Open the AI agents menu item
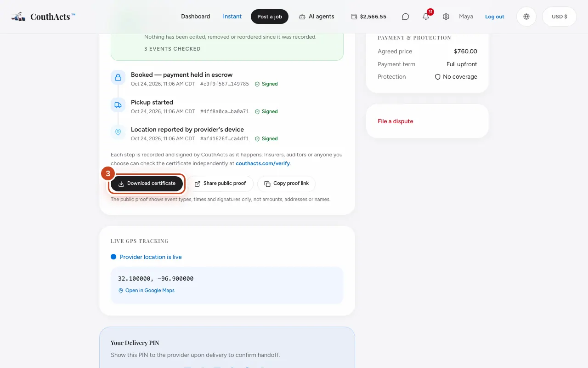 pos(317,17)
